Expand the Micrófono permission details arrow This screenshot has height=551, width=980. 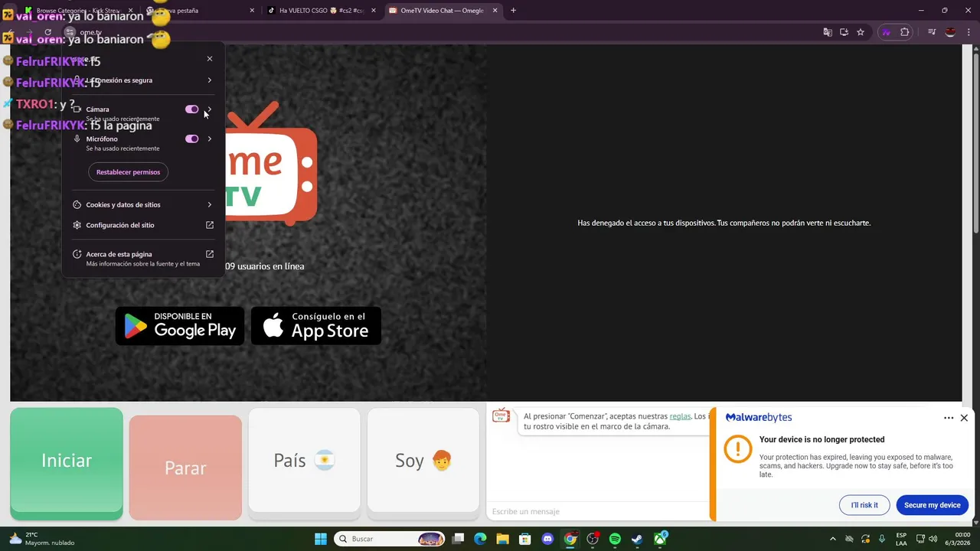pos(210,139)
